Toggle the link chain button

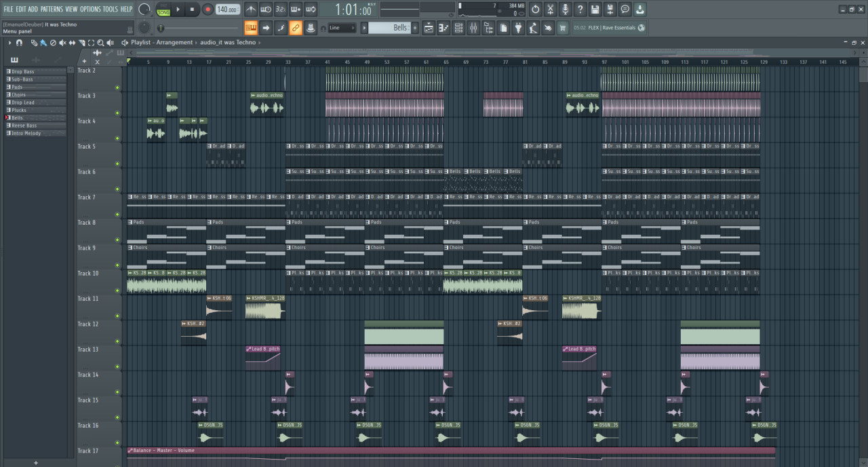pyautogui.click(x=296, y=28)
